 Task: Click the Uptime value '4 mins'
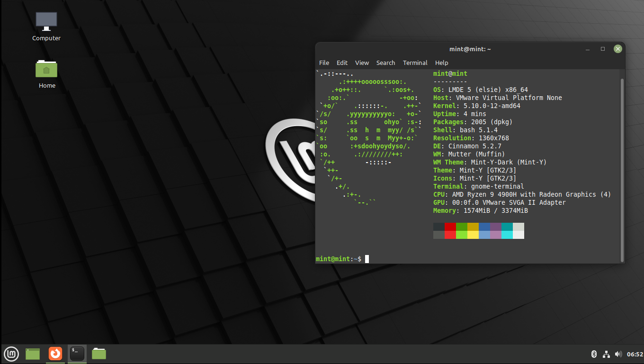point(475,114)
